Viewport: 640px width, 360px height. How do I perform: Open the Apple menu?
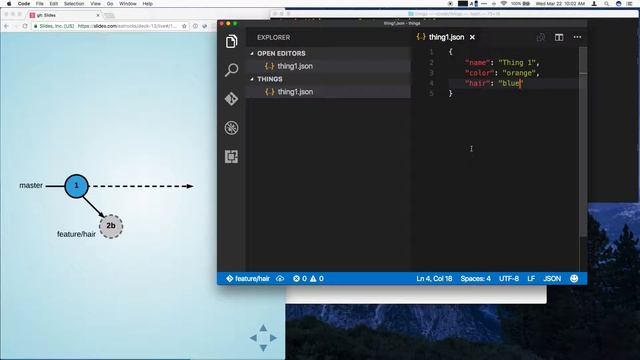(9, 4)
